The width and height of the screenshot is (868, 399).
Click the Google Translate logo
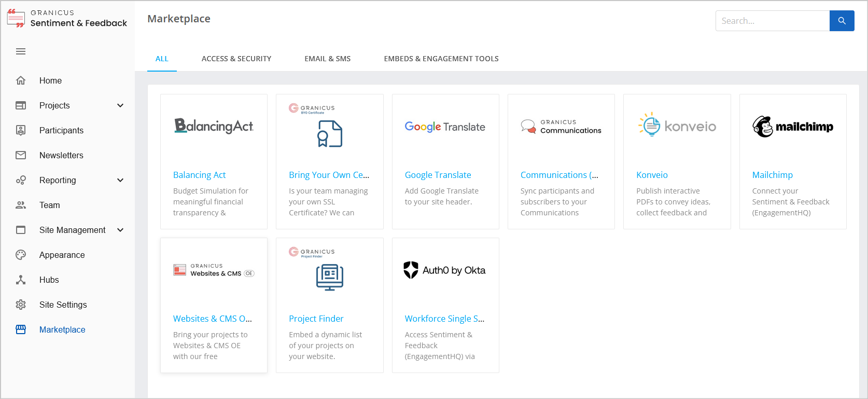coord(445,127)
